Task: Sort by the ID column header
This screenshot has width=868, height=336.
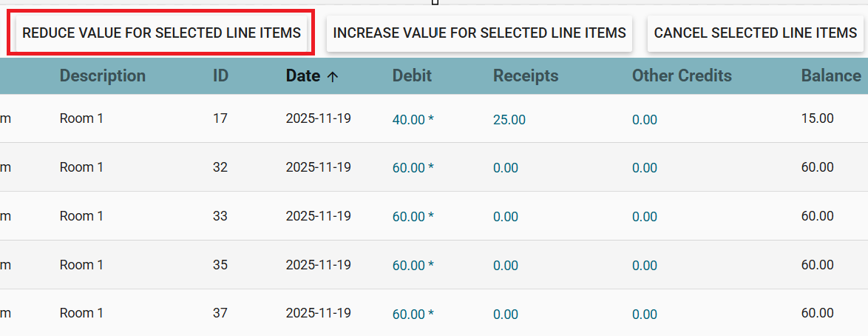Action: 220,75
